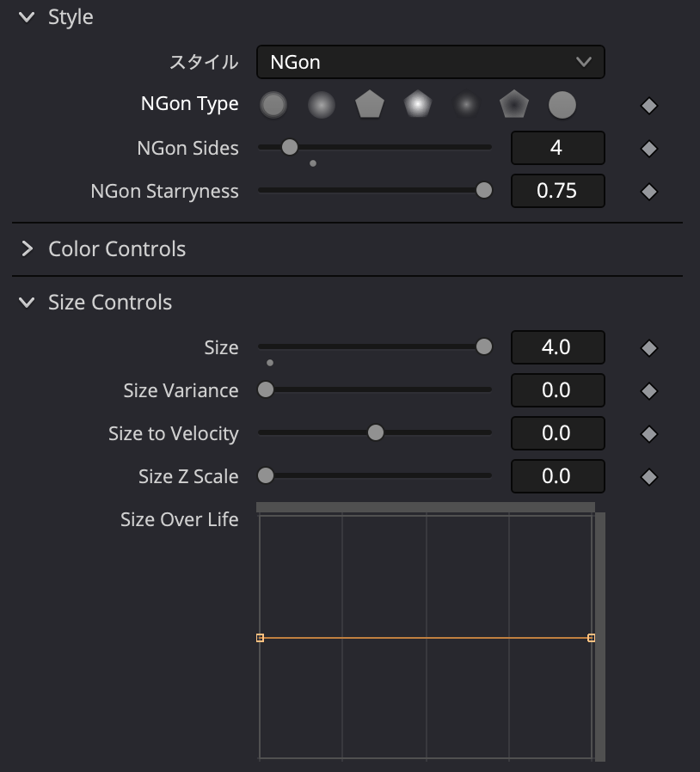The height and width of the screenshot is (772, 700).
Task: Toggle keyframe for NGon Sides
Action: tap(649, 149)
